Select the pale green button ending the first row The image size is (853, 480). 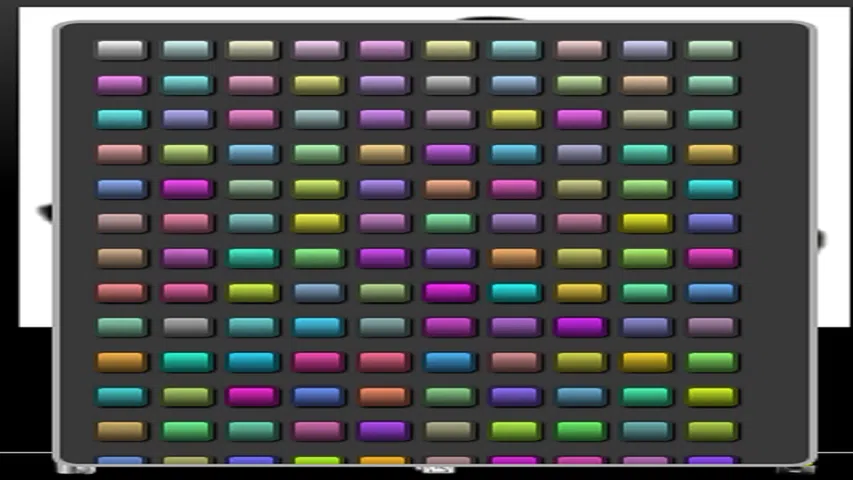pos(711,50)
